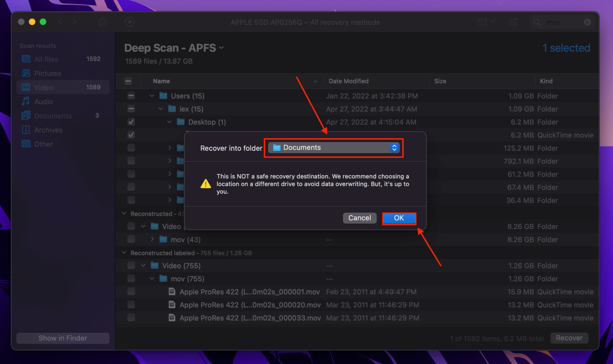
Task: Open the Recover into folder Documents dropdown
Action: tap(334, 148)
